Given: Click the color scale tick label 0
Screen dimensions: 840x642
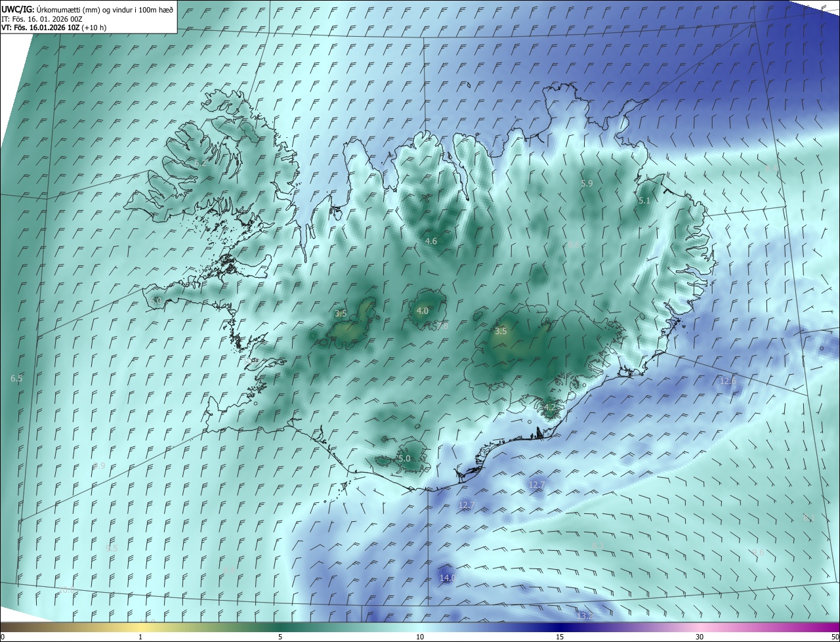Looking at the screenshot, I should click(x=3, y=637).
